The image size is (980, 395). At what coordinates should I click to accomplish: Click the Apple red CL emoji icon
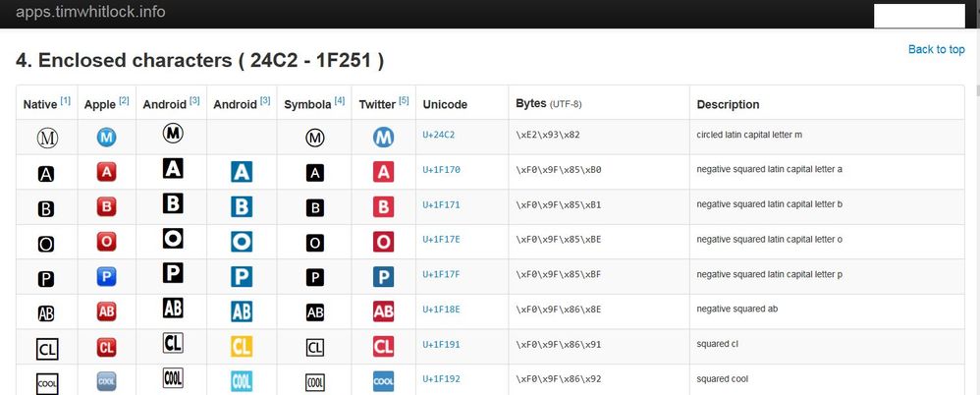pos(107,347)
